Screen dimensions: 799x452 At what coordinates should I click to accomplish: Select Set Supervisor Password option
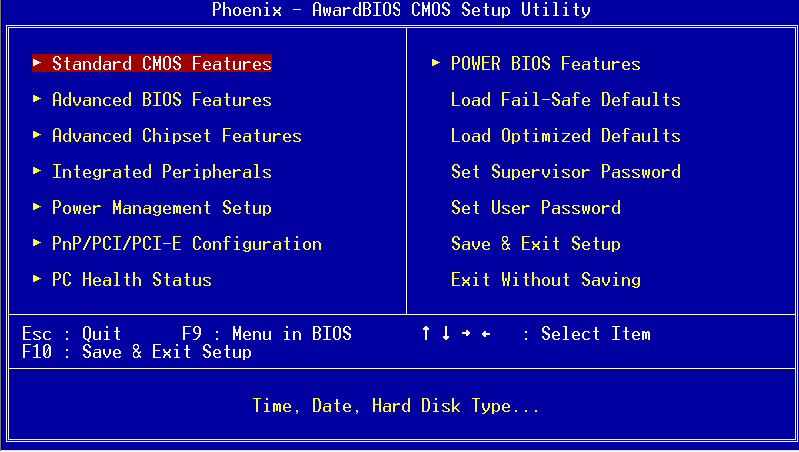coord(565,172)
